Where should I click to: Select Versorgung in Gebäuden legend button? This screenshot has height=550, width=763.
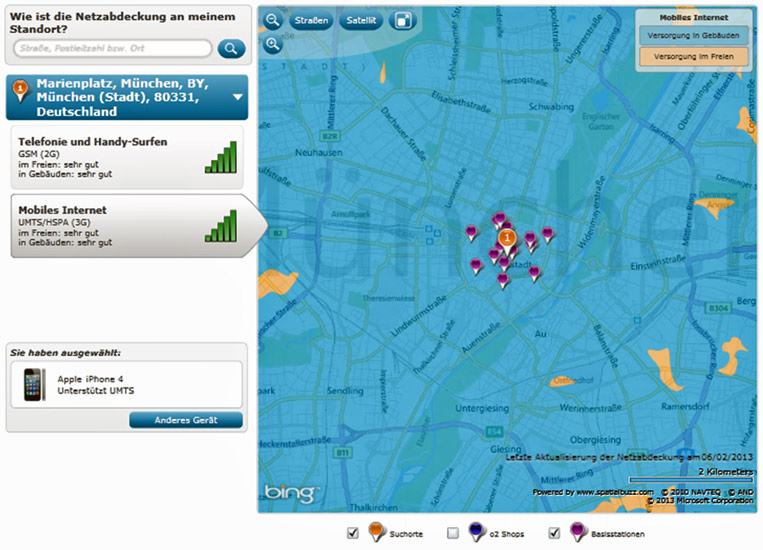(694, 36)
